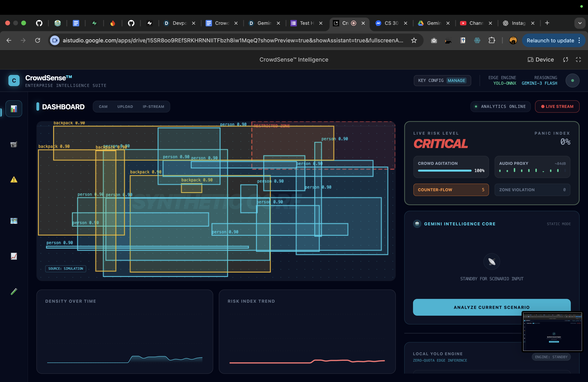Click the camera feed sidebar icon

click(x=14, y=145)
